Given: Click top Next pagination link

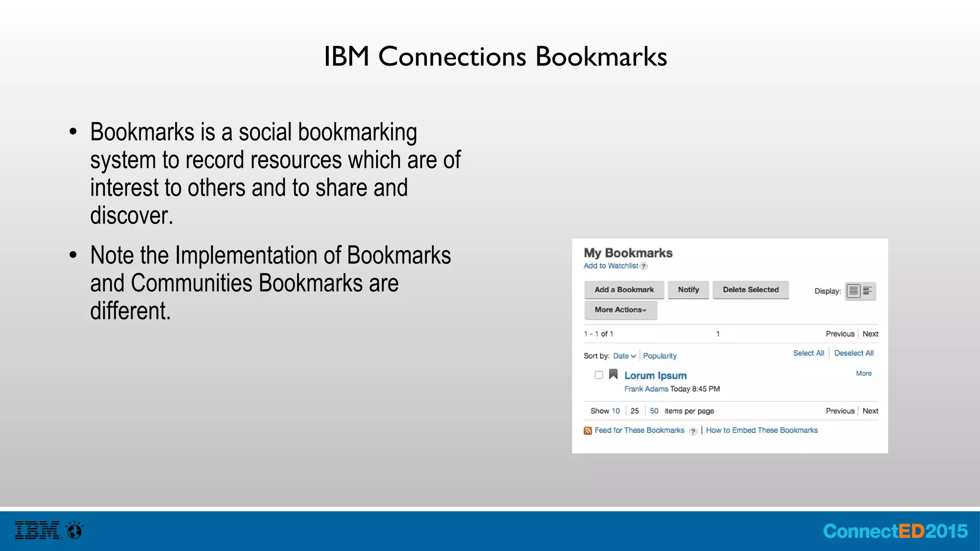Looking at the screenshot, I should [870, 334].
